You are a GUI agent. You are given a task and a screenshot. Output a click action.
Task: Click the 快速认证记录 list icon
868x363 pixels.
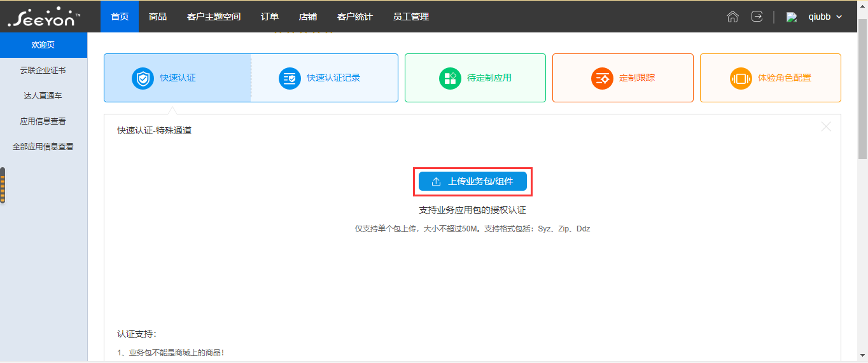(290, 78)
